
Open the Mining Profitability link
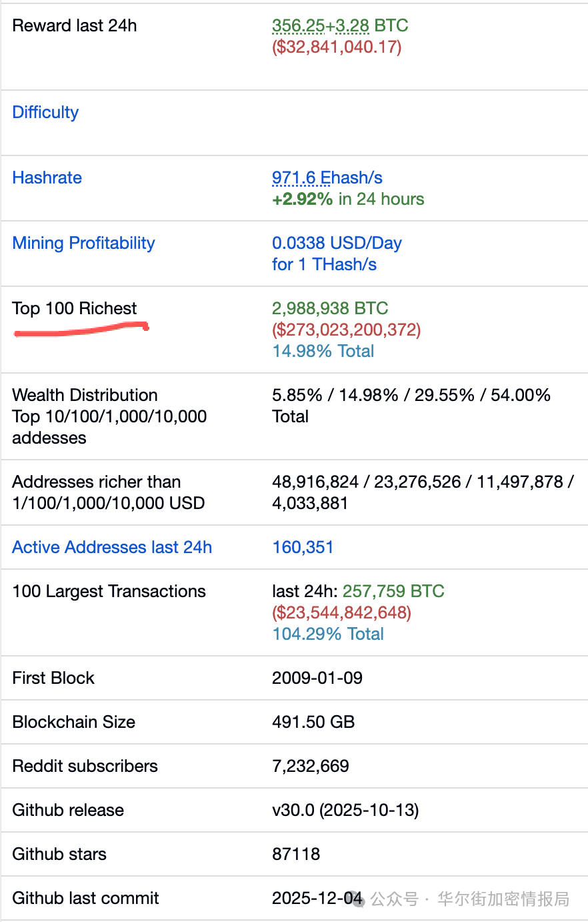83,243
